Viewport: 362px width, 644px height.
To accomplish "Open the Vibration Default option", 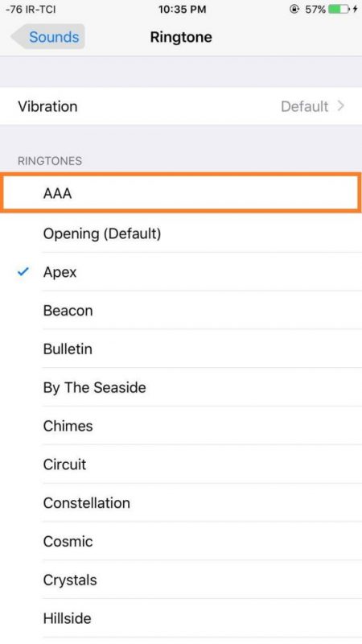I will (305, 106).
